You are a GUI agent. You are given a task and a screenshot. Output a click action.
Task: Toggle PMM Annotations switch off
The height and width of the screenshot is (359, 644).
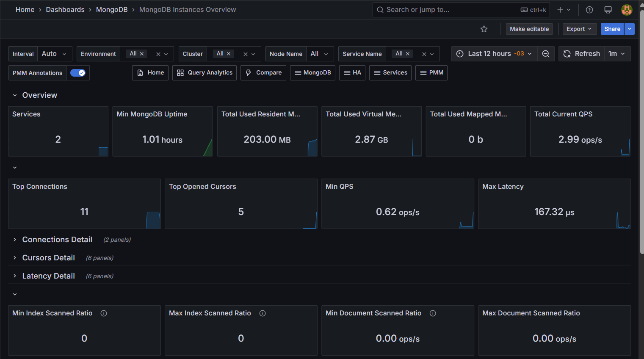coord(78,73)
